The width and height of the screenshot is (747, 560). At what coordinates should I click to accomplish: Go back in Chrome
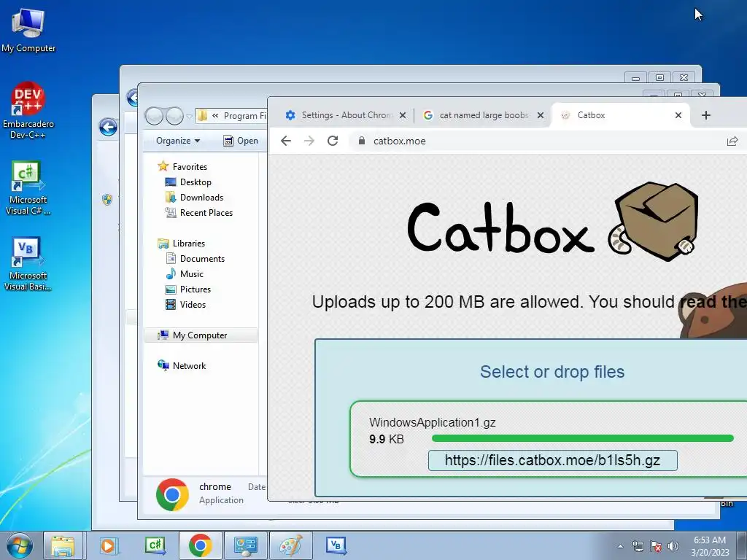286,141
